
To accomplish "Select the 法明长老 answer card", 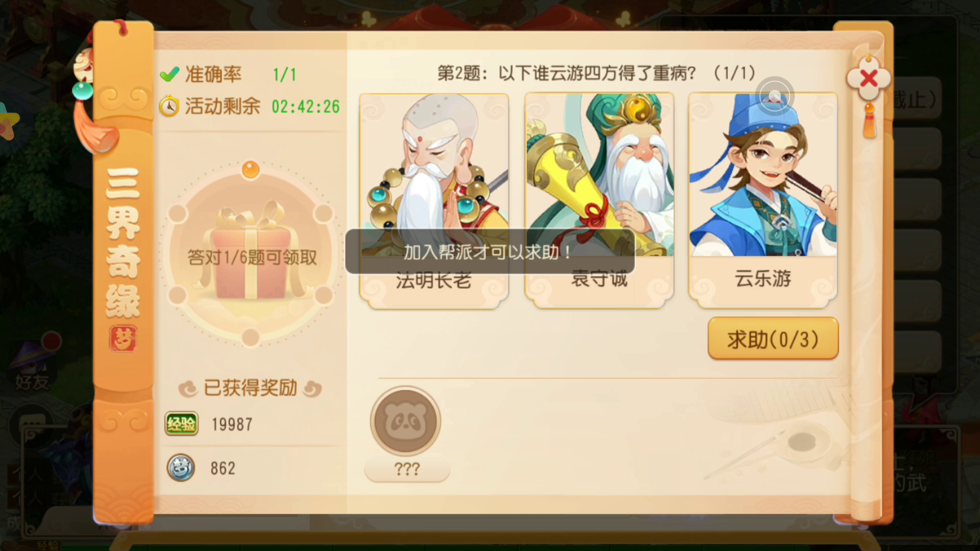I will pyautogui.click(x=434, y=201).
